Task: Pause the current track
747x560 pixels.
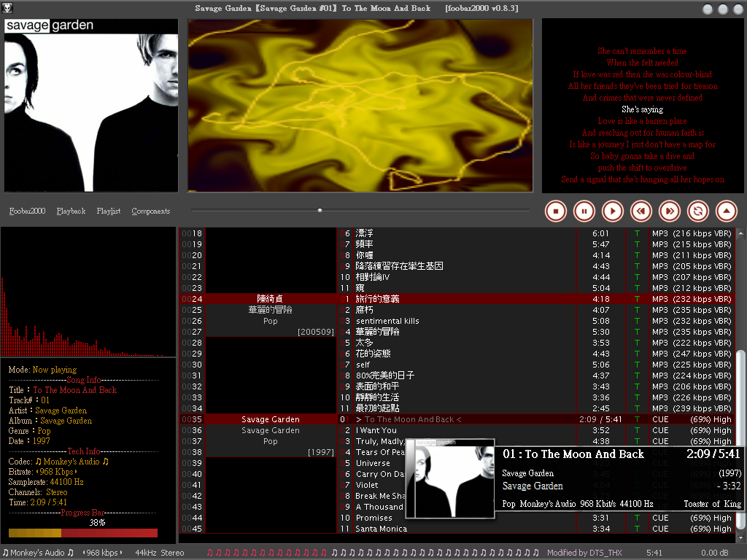Action: click(x=584, y=211)
